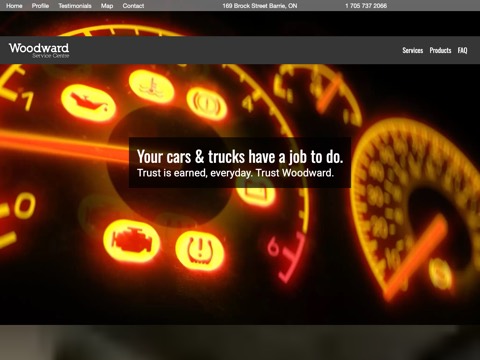480x360 pixels.
Task: Open the Map link
Action: click(x=107, y=6)
